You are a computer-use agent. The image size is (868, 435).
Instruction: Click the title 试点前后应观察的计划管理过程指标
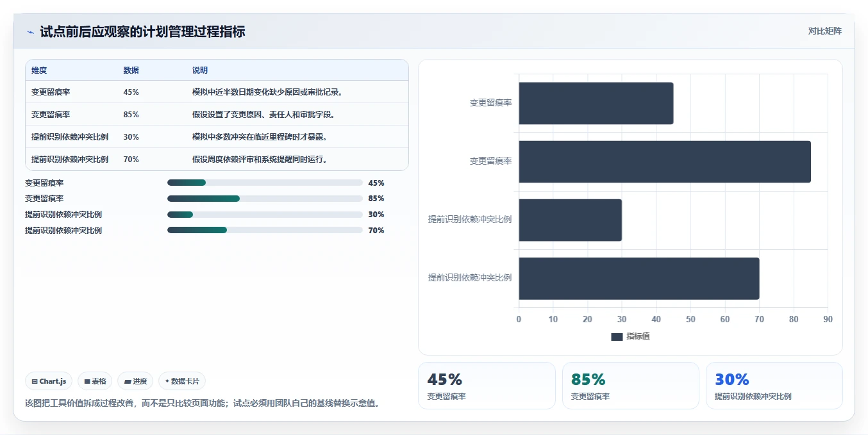tap(142, 32)
